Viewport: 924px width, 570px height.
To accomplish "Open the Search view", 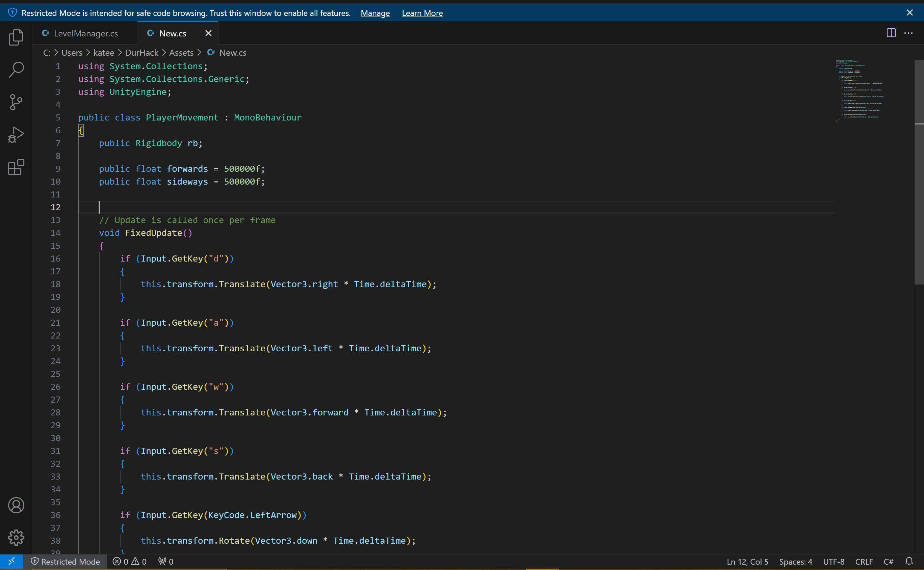I will coord(16,70).
